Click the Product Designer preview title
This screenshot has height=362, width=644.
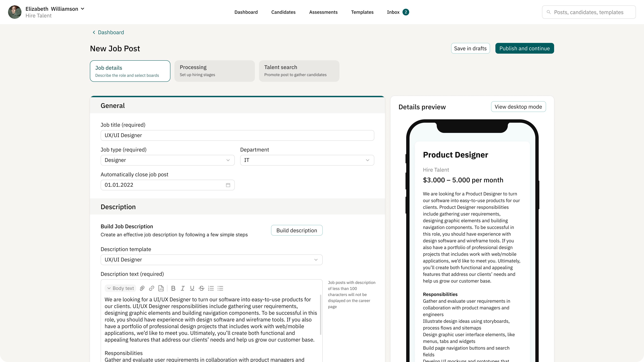point(455,155)
